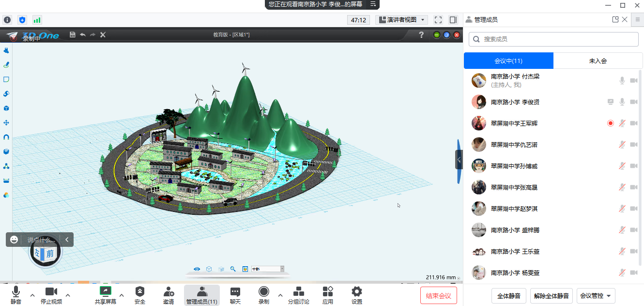Expand video options arrow next to 停止视频
The height and width of the screenshot is (306, 644).
pos(68,295)
